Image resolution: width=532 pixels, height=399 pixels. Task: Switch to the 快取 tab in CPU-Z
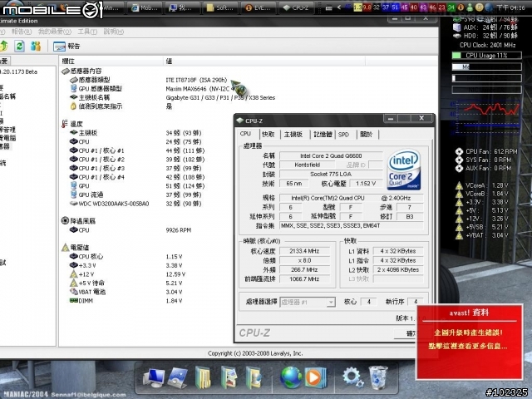268,135
